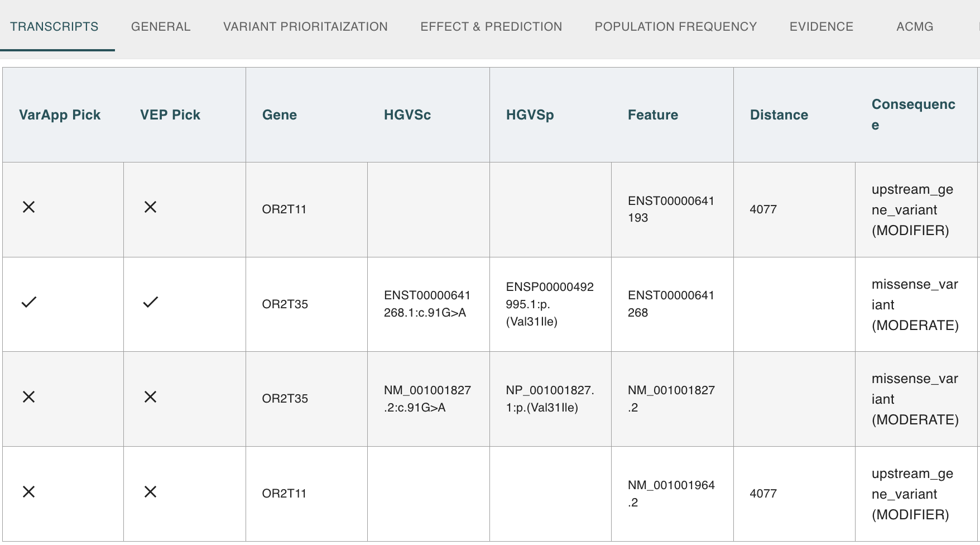980x545 pixels.
Task: Open the General tab
Action: click(161, 27)
